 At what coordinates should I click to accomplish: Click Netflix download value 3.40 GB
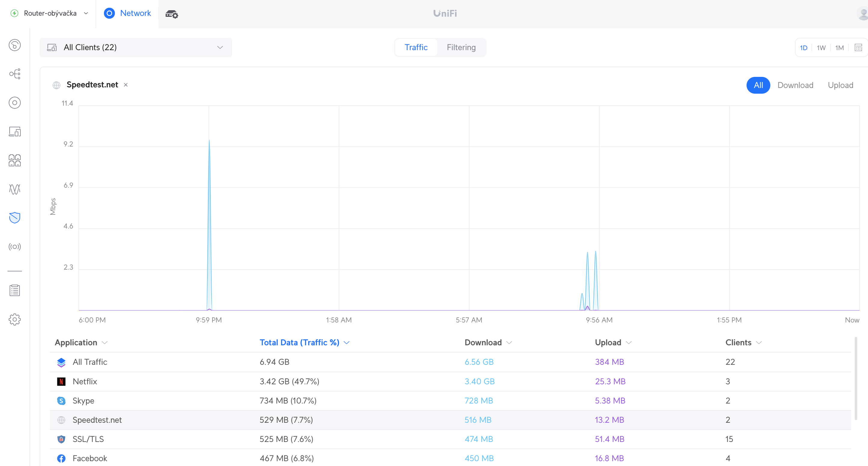click(x=479, y=382)
